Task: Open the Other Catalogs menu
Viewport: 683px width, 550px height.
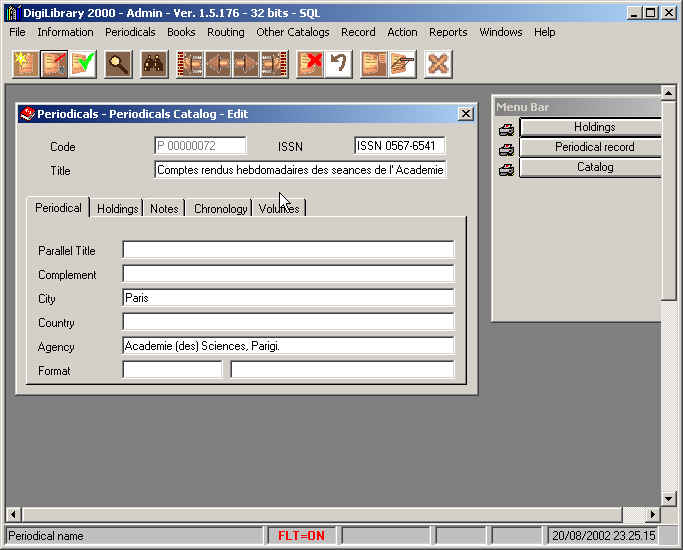Action: [x=293, y=32]
